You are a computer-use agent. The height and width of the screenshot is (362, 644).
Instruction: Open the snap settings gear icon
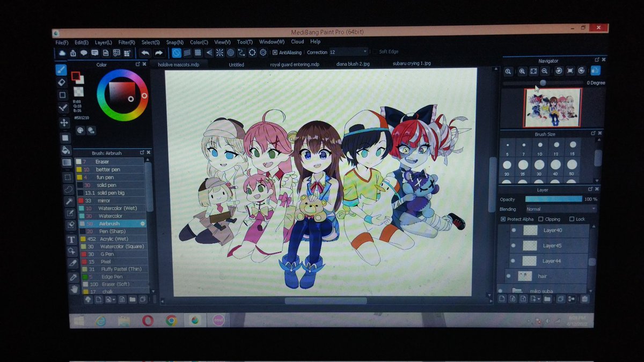point(263,53)
